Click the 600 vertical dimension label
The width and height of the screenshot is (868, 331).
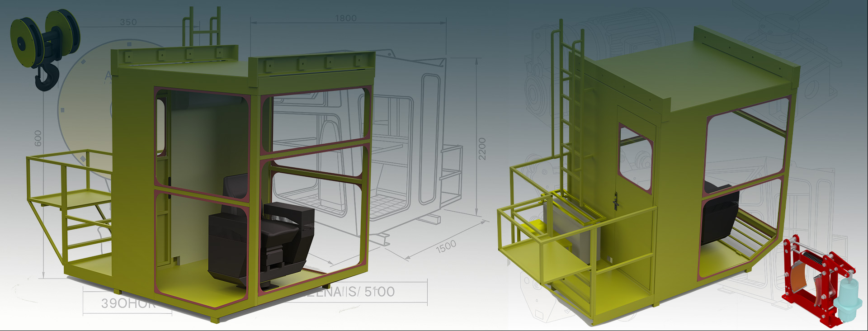38,138
